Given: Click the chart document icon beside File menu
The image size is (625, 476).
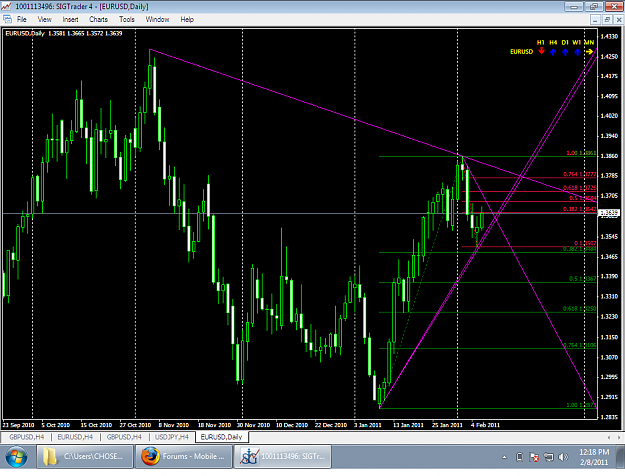Looking at the screenshot, I should [8, 19].
